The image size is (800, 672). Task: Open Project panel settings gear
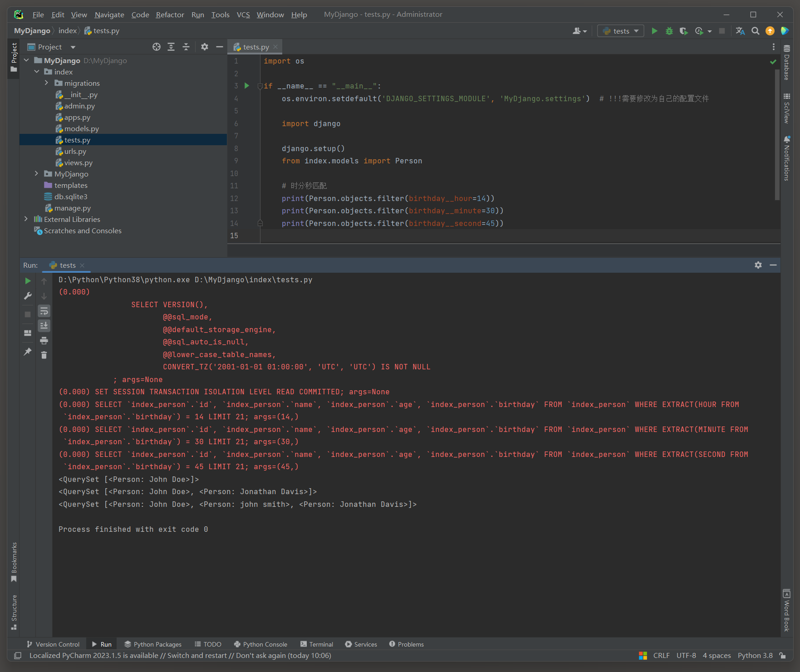point(205,47)
